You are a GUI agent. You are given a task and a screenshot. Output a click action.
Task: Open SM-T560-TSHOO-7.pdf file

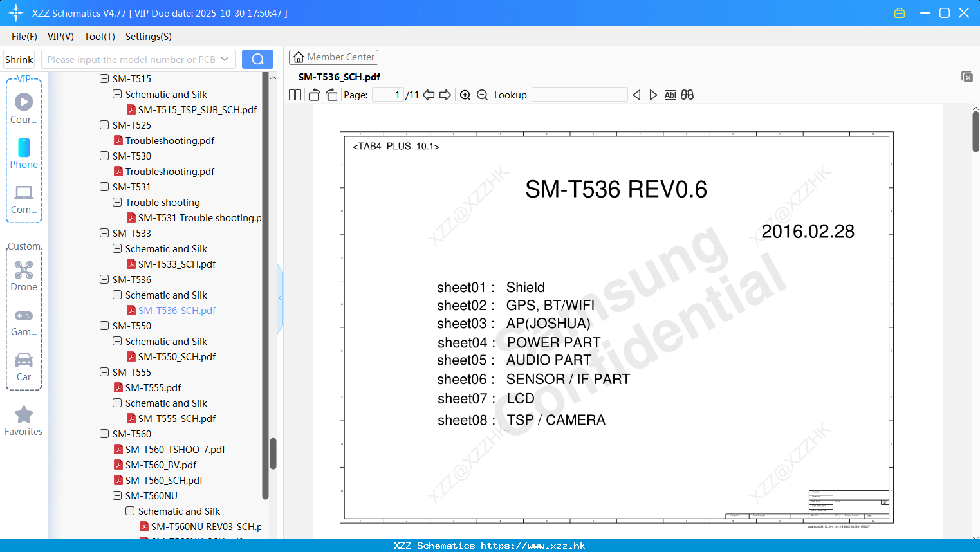click(169, 449)
